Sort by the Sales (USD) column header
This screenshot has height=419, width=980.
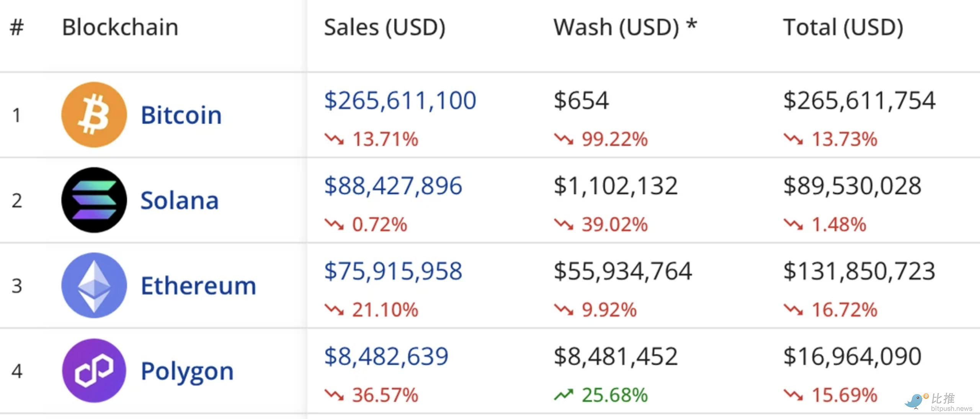(384, 28)
